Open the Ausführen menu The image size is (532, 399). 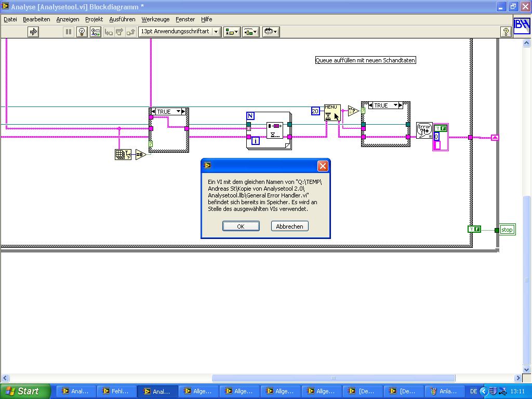122,19
